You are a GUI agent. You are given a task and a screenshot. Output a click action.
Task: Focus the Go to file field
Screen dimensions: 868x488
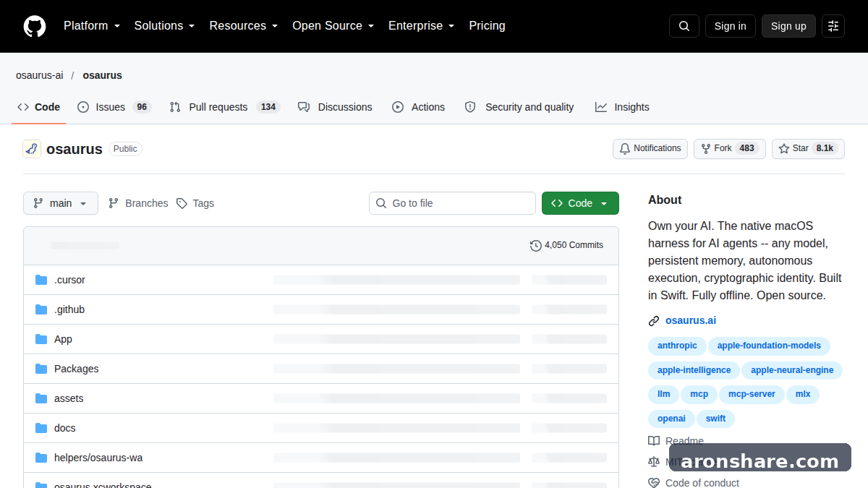click(452, 203)
